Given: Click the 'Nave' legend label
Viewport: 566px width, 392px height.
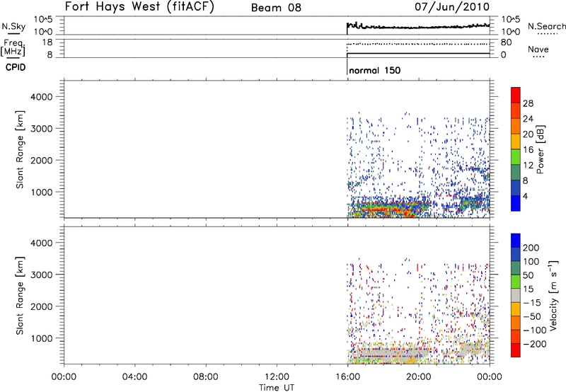Looking at the screenshot, I should 538,49.
